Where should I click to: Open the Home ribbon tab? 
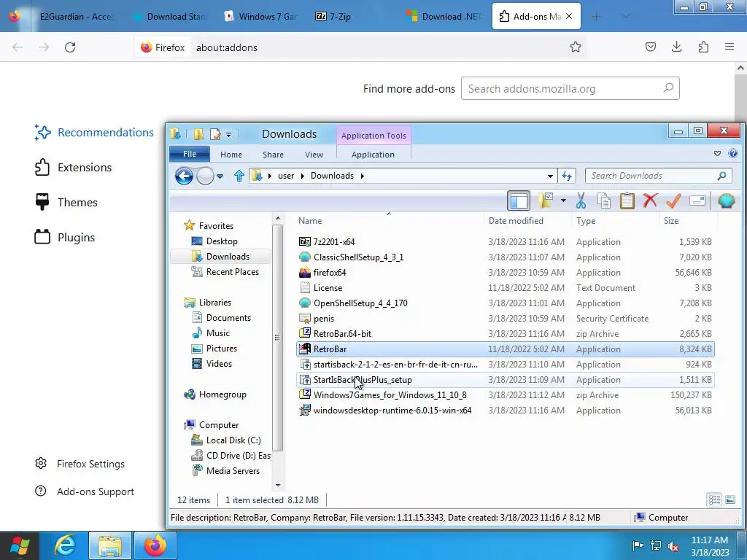[x=231, y=155]
